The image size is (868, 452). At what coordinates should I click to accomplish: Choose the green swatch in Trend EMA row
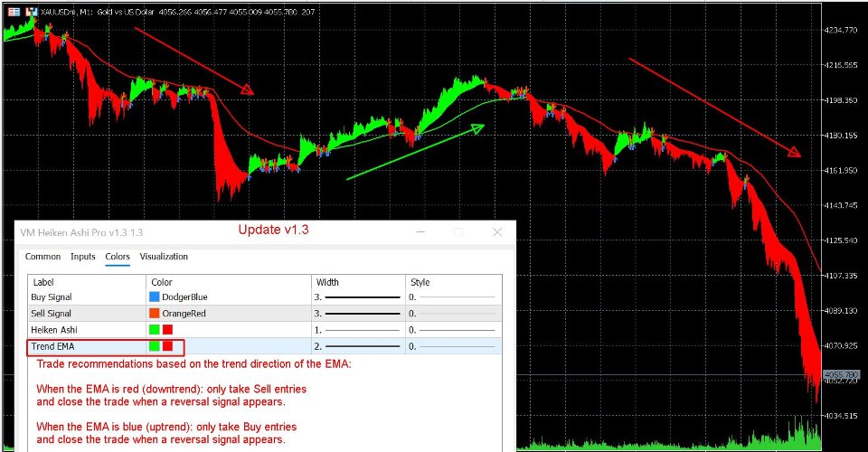[x=155, y=346]
